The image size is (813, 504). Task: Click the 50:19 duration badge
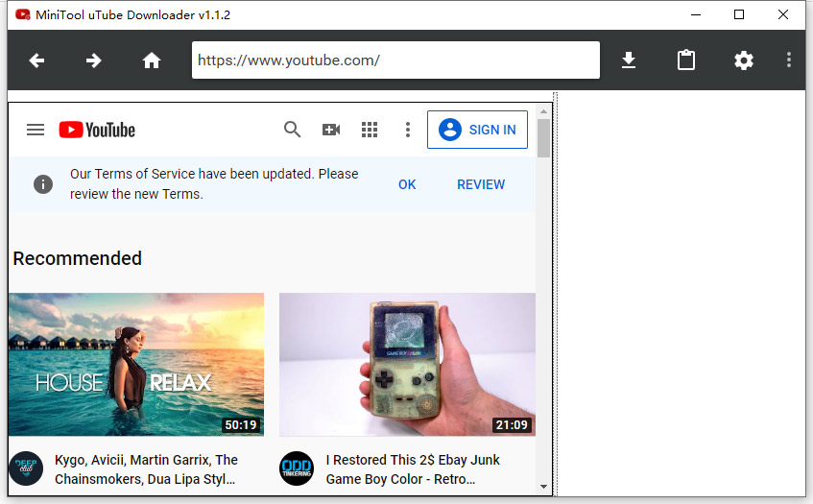pyautogui.click(x=241, y=425)
